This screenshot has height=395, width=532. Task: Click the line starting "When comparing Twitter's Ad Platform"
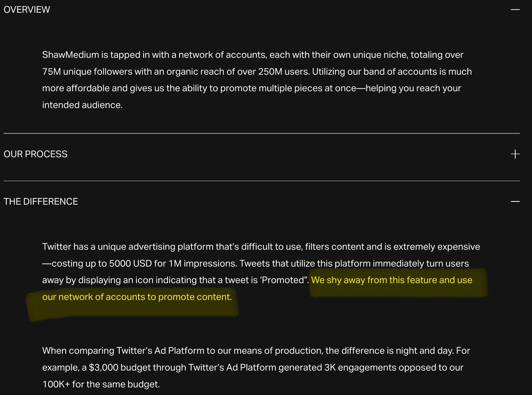coord(256,351)
